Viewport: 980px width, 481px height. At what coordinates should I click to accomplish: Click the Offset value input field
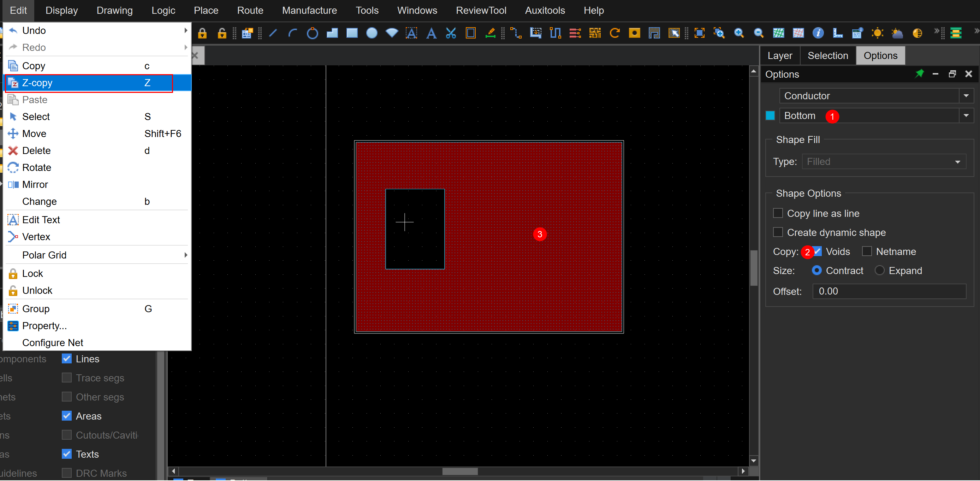coord(889,291)
